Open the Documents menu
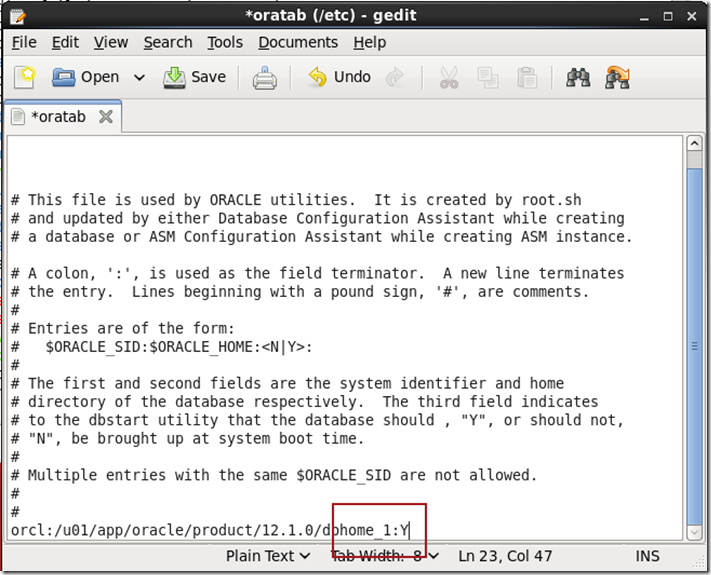This screenshot has width=711, height=575. tap(298, 43)
